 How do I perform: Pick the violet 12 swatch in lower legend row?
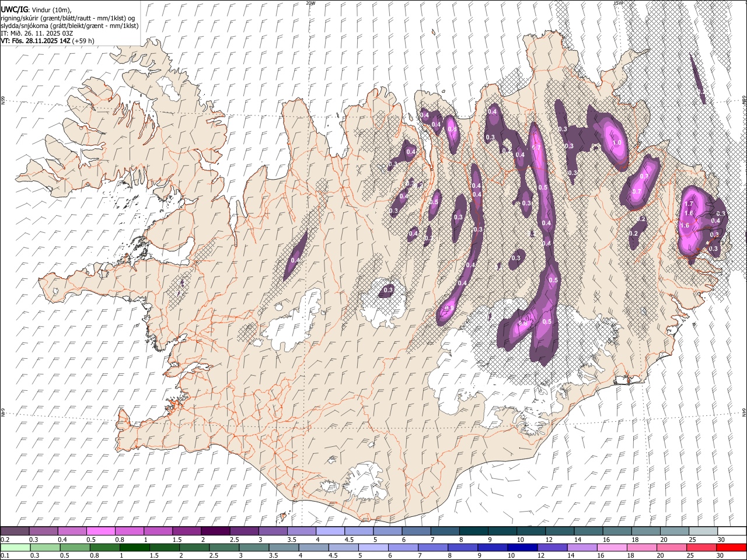tap(552, 548)
